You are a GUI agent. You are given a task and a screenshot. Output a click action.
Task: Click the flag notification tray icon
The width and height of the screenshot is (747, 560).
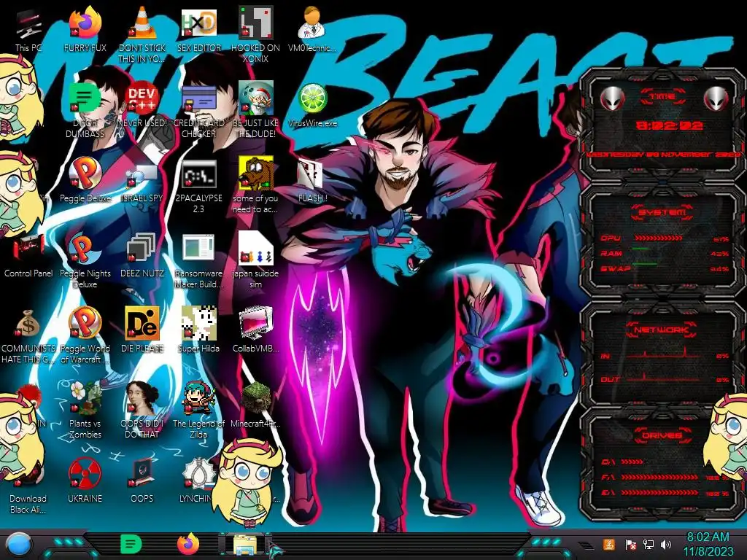[x=631, y=544]
